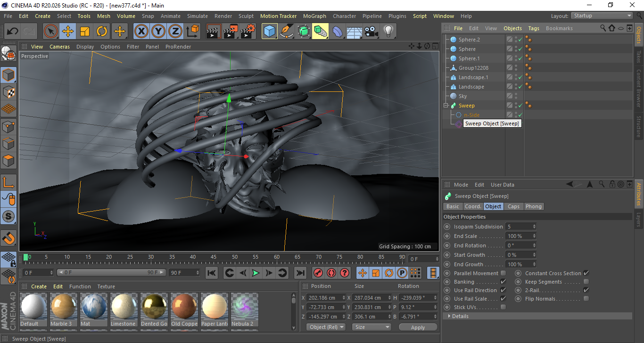The image size is (644, 343).
Task: Add a Bend deformer
Action: tap(338, 32)
